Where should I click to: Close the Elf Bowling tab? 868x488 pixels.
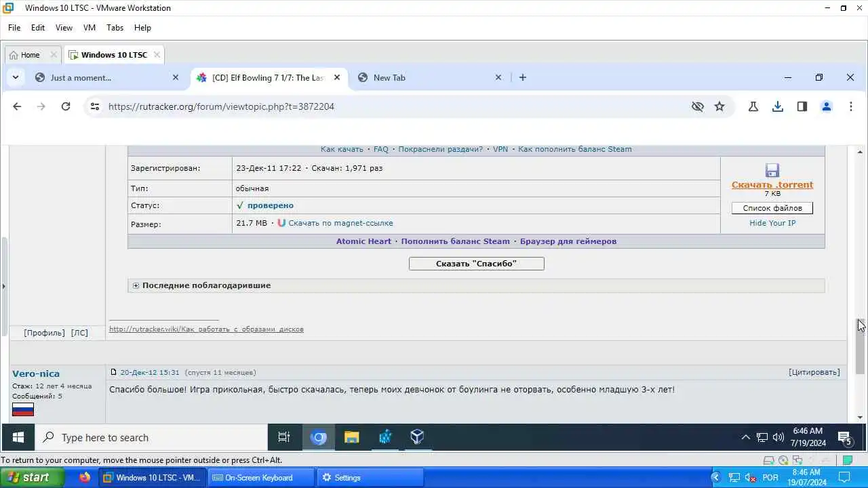(337, 77)
